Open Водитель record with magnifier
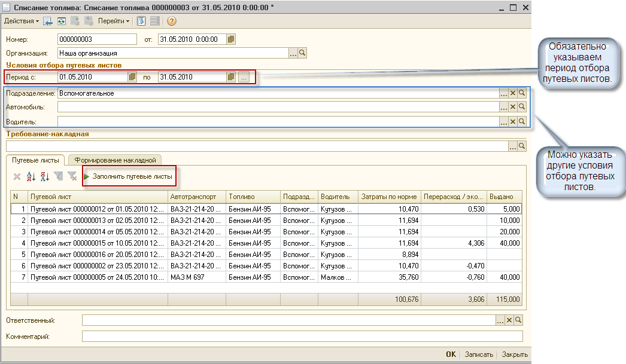Image resolution: width=626 pixels, height=364 pixels. [x=522, y=121]
